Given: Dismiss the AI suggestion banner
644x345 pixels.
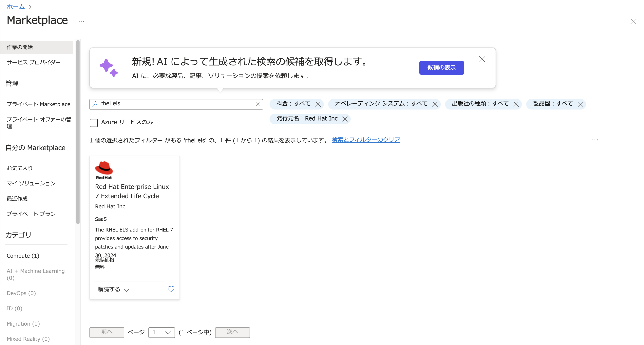Looking at the screenshot, I should [482, 59].
